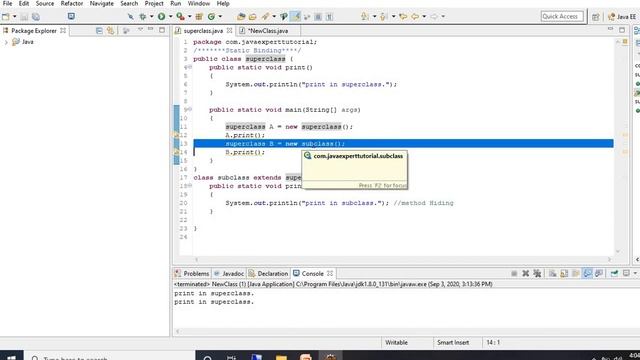Click the Clear Console icon
The height and width of the screenshot is (360, 640).
(553, 273)
